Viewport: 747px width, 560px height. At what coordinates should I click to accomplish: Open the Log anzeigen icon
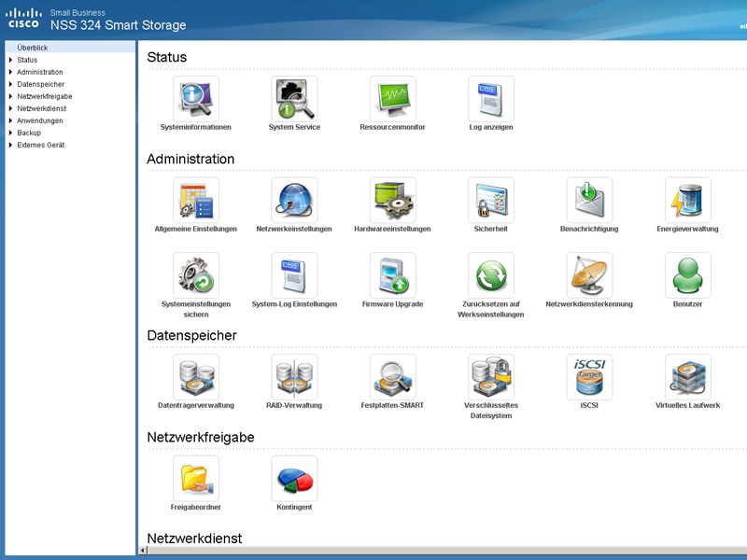(491, 99)
